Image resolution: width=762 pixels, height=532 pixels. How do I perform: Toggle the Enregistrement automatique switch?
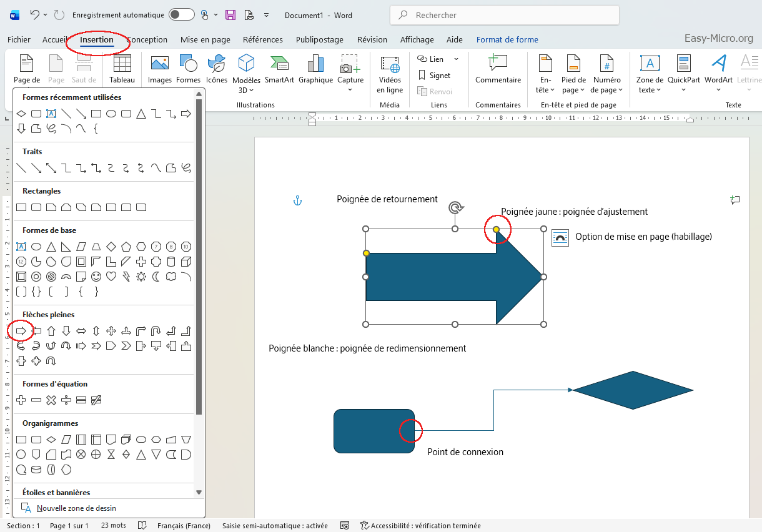(181, 15)
